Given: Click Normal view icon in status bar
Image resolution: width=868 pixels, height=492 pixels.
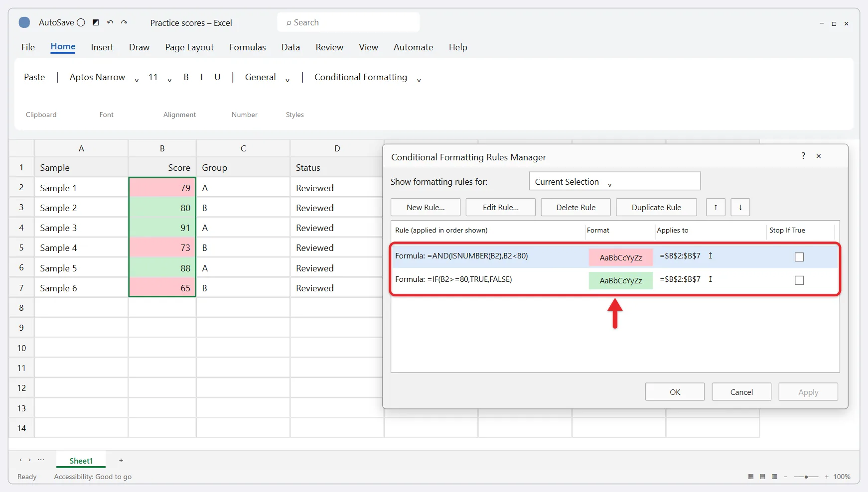Looking at the screenshot, I should pyautogui.click(x=751, y=477).
